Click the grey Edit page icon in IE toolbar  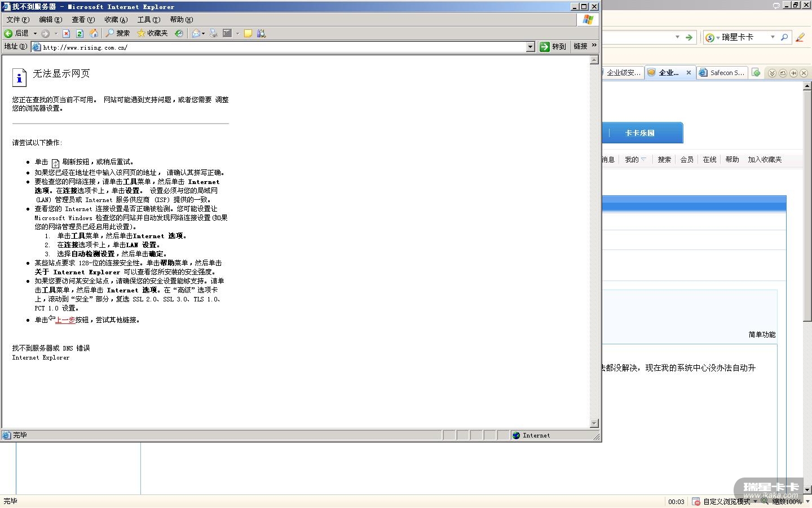(x=227, y=33)
